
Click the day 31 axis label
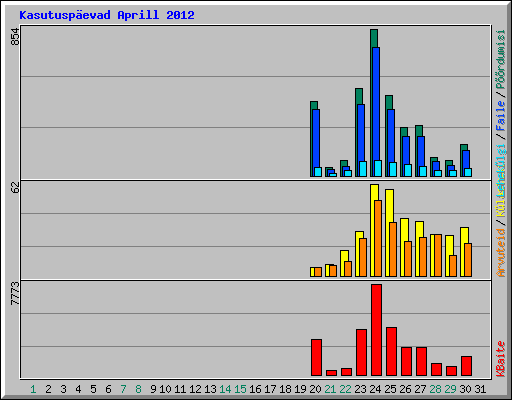click(x=480, y=389)
